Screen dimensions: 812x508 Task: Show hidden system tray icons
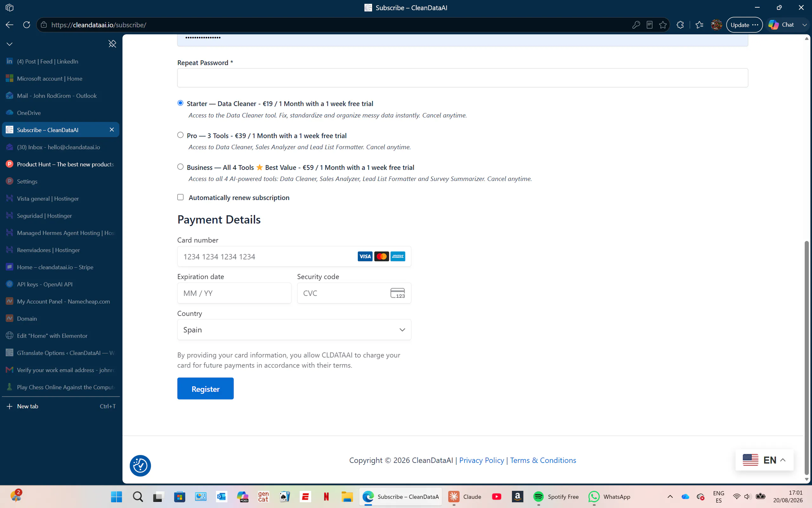point(670,497)
